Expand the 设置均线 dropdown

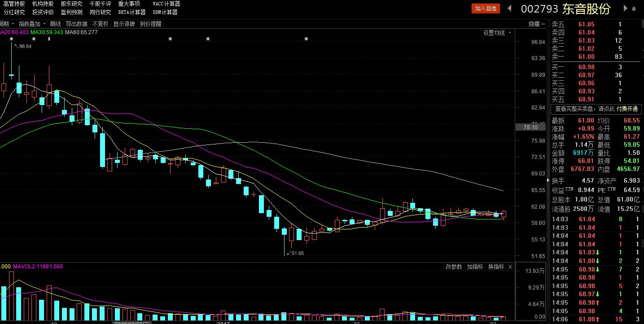click(497, 33)
